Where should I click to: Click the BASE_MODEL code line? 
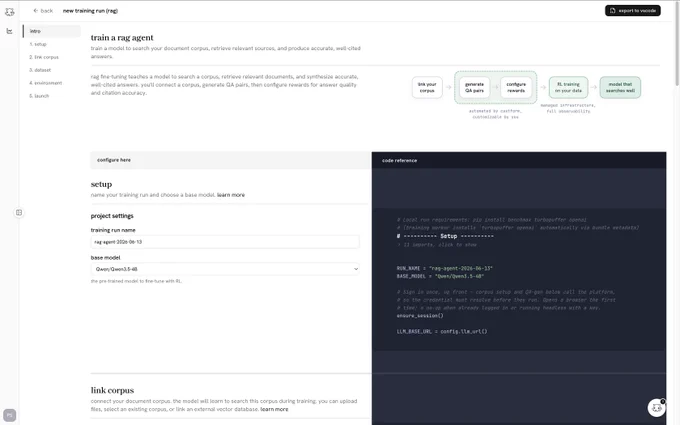(x=440, y=276)
